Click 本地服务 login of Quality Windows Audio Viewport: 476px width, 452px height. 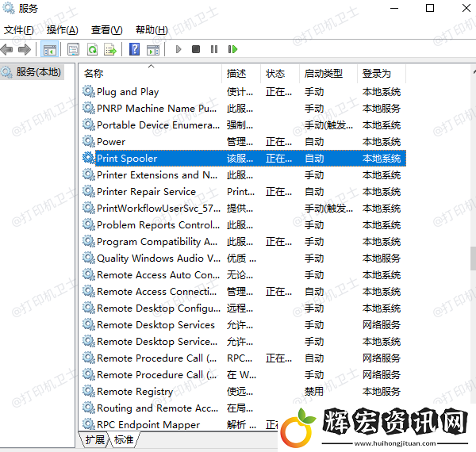point(382,259)
